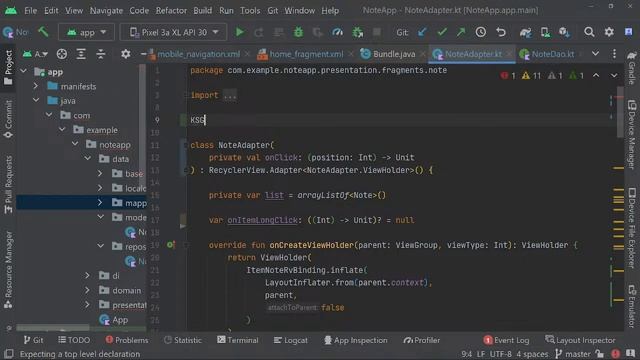Expand the domain package

87,290
